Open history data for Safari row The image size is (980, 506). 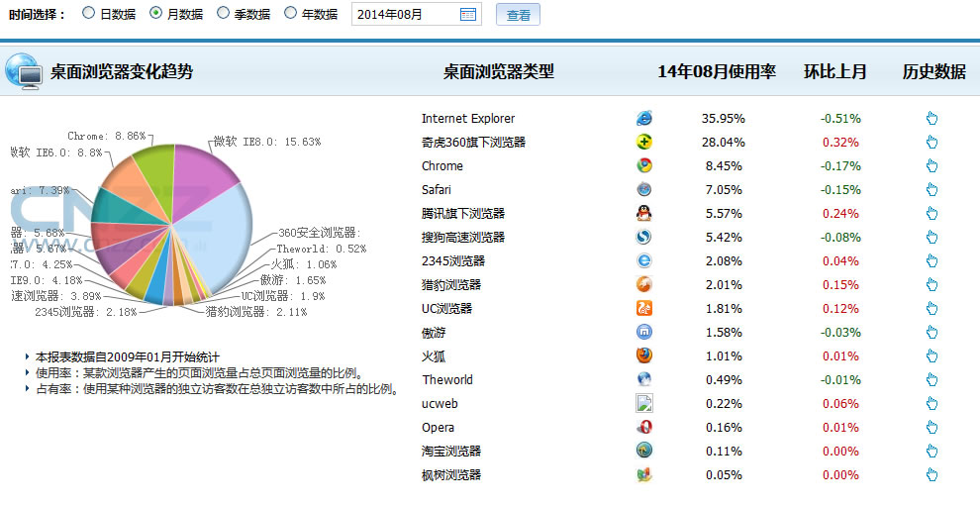pos(931,189)
